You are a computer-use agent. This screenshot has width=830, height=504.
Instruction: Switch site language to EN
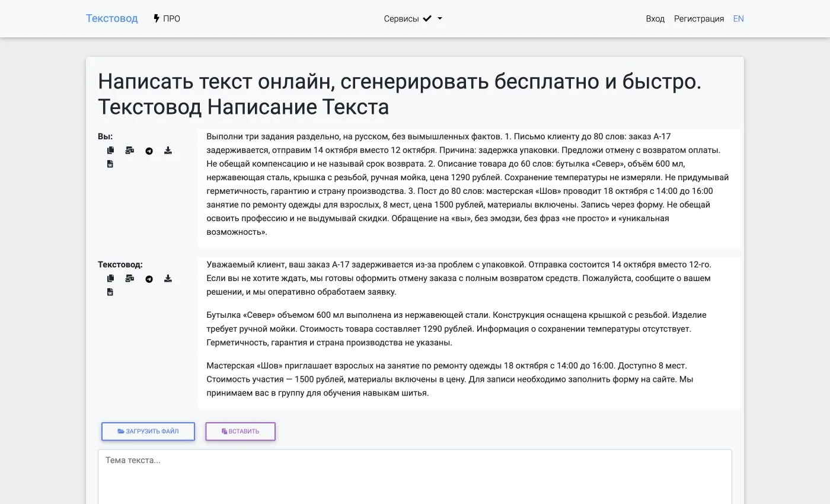pos(738,18)
